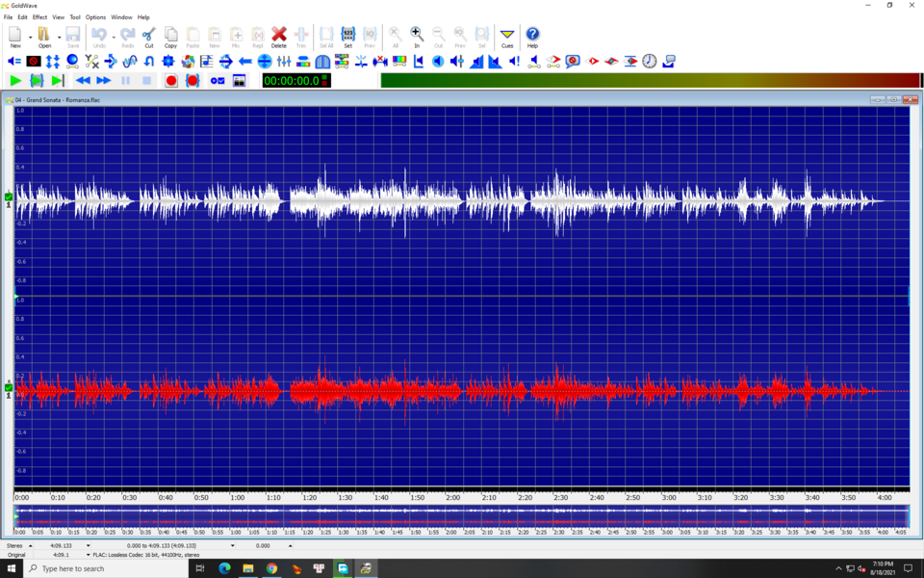Click the red Record button
Screen dimensions: 924x578
point(171,81)
